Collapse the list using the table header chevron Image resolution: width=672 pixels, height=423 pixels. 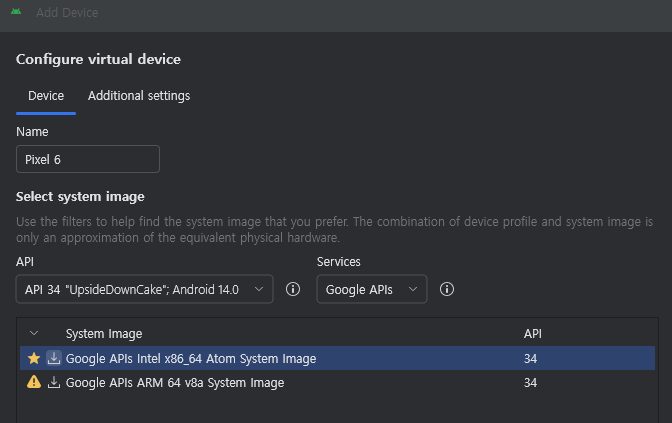[34, 333]
